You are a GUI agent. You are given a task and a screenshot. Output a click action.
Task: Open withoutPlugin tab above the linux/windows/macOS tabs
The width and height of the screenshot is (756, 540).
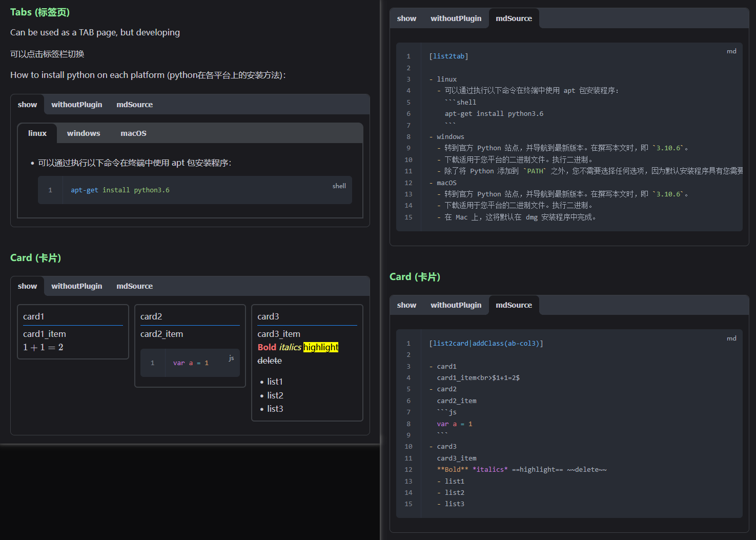click(77, 105)
